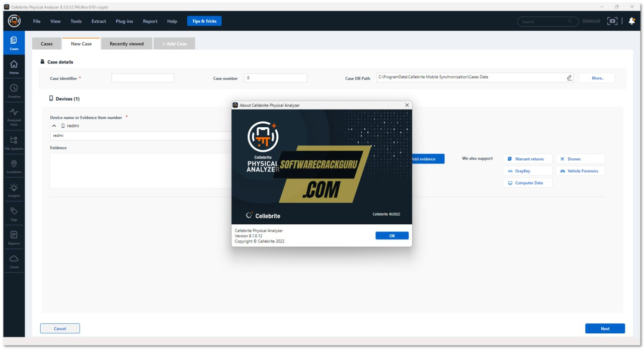The image size is (644, 349).
Task: Click the Evidence list area
Action: pos(141,170)
